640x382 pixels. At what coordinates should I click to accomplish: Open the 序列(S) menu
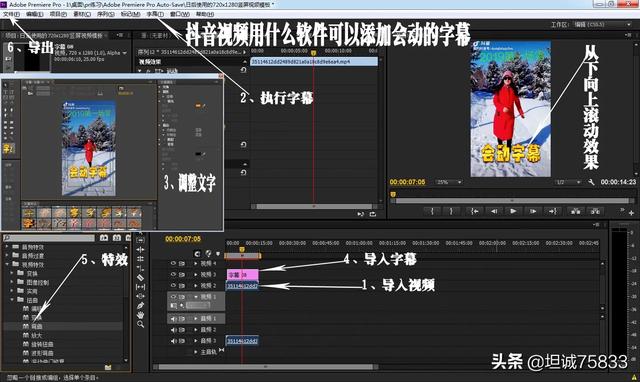(x=106, y=14)
